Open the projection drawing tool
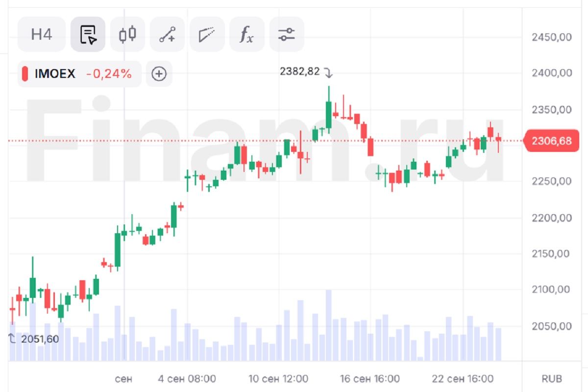 click(x=207, y=34)
